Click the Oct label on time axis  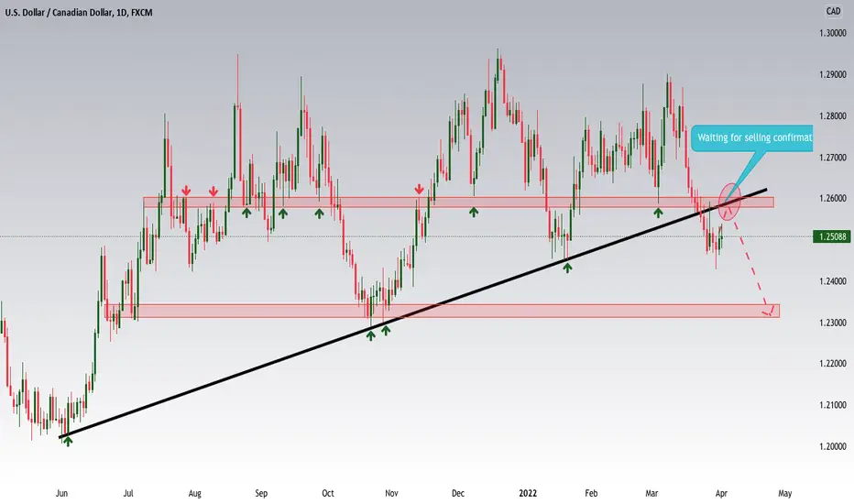click(x=327, y=493)
